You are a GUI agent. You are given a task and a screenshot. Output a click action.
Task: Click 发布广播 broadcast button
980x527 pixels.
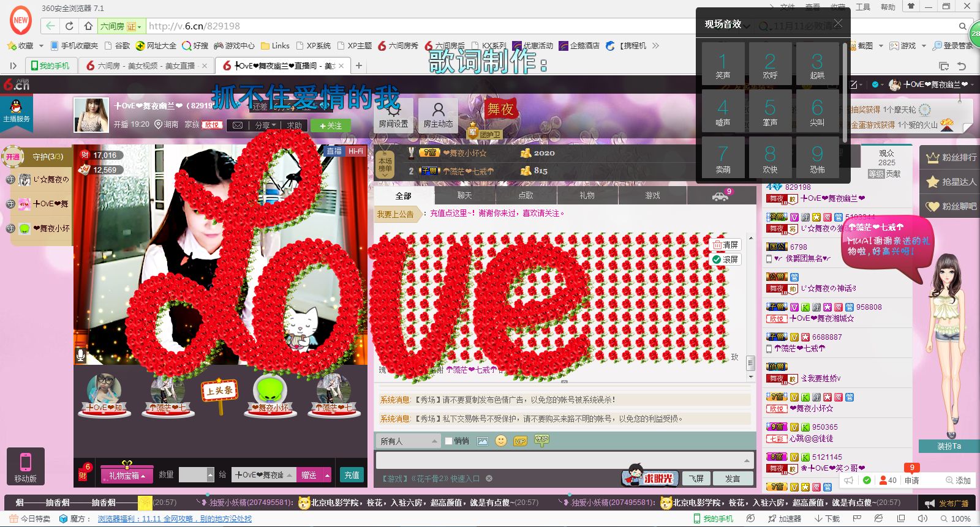[x=948, y=503]
